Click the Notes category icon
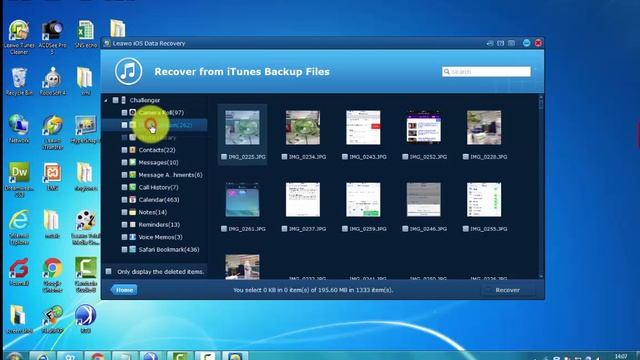Image resolution: width=640 pixels, height=360 pixels. point(133,212)
